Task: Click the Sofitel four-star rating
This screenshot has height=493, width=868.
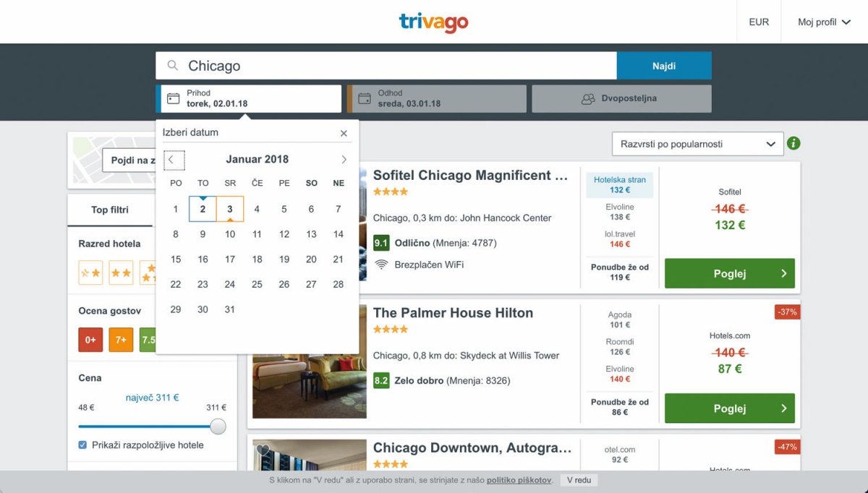Action: tap(391, 192)
